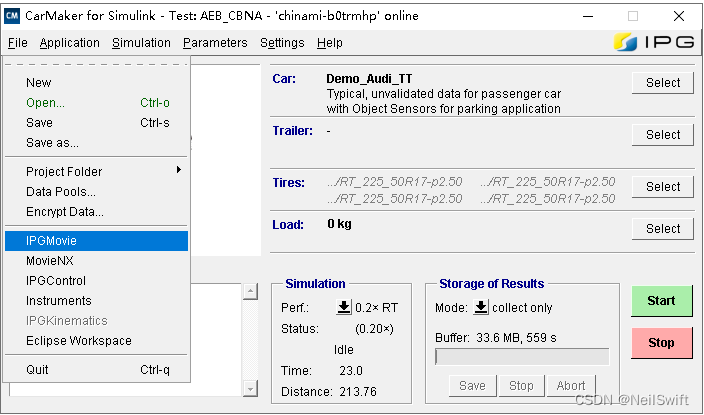Open the storage Mode arrow dropdown
Viewport: 704px width, 415px height.
pos(480,308)
